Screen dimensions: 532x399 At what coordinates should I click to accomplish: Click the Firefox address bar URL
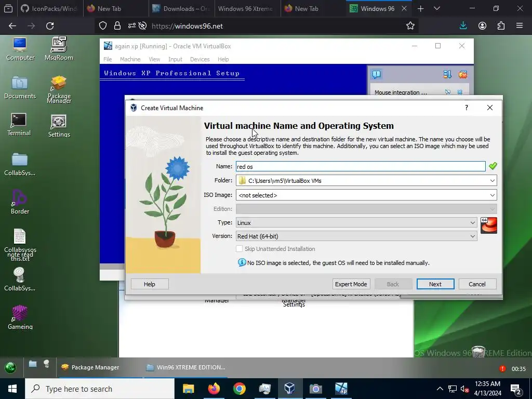coord(187,26)
